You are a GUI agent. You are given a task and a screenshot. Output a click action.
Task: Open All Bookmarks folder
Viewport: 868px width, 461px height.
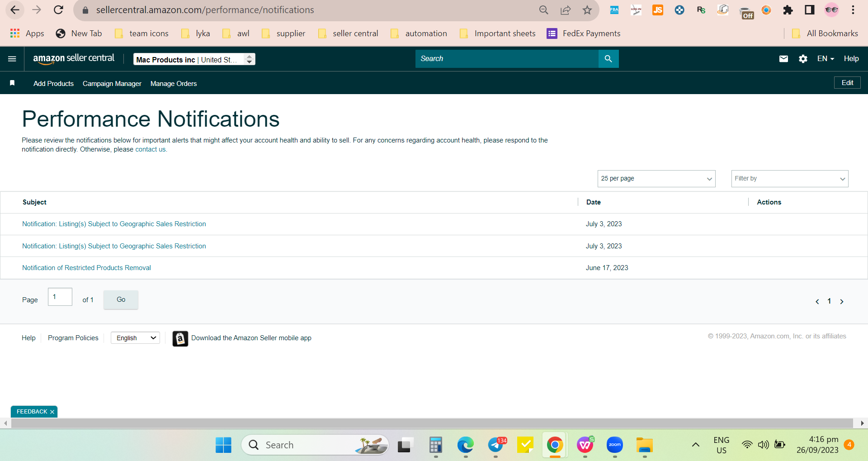pyautogui.click(x=825, y=33)
